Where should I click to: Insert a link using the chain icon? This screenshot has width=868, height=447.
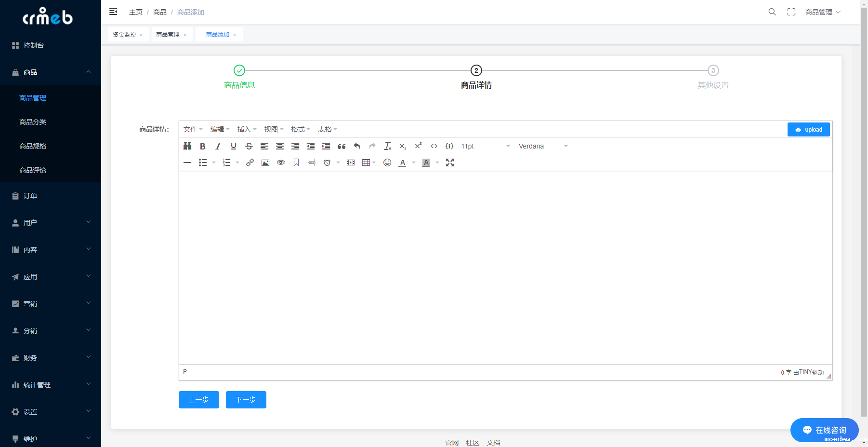(250, 163)
